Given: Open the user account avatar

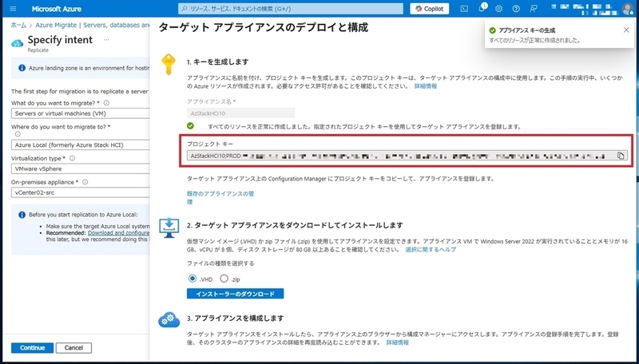Looking at the screenshot, I should click(x=627, y=9).
